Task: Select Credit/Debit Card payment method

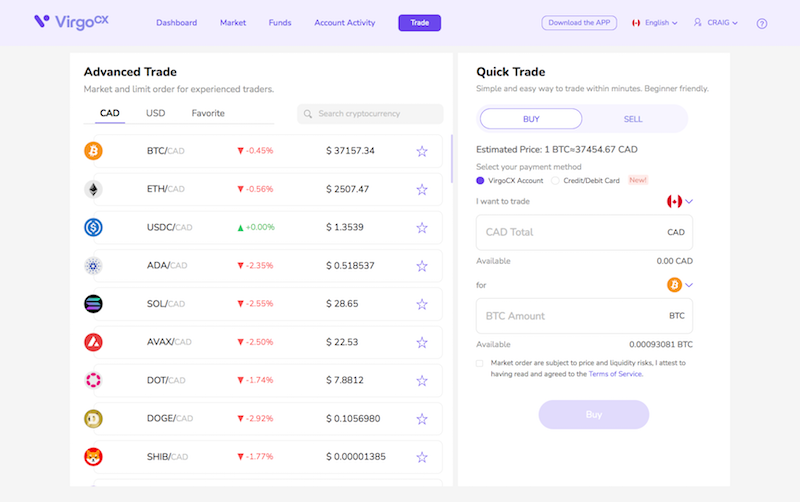Action: pos(555,181)
